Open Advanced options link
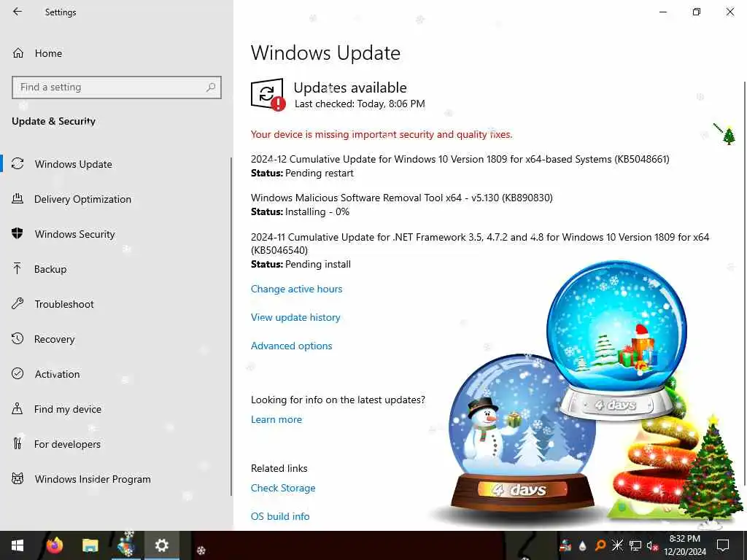This screenshot has width=747, height=560. point(292,346)
